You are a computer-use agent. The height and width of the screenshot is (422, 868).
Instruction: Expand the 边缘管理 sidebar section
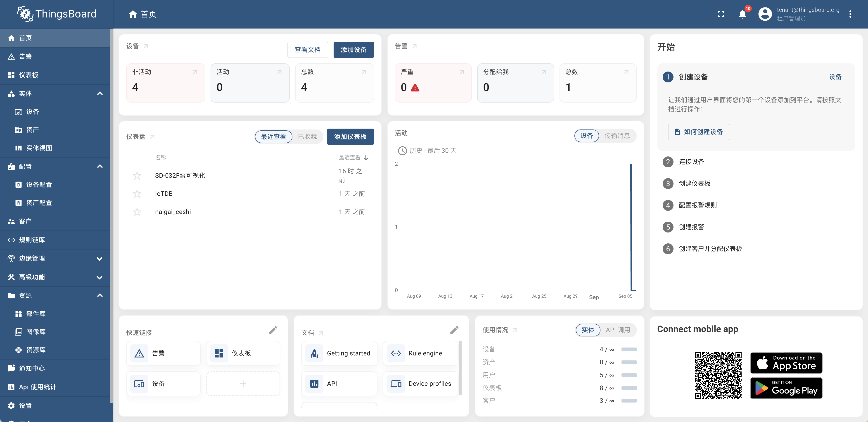pos(100,259)
